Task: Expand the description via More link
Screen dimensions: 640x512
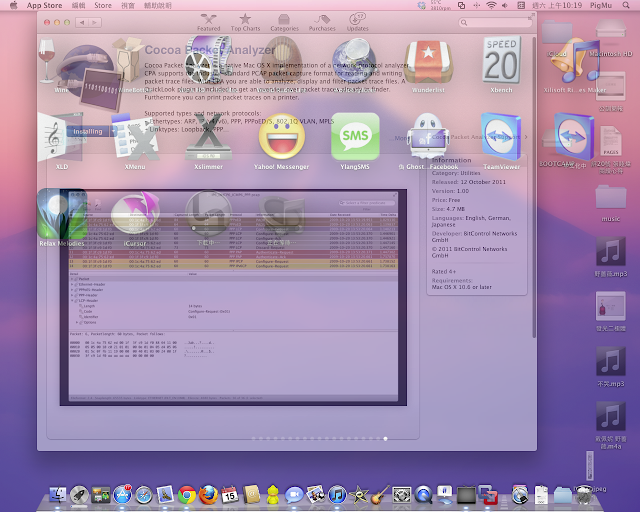Action: tap(400, 138)
